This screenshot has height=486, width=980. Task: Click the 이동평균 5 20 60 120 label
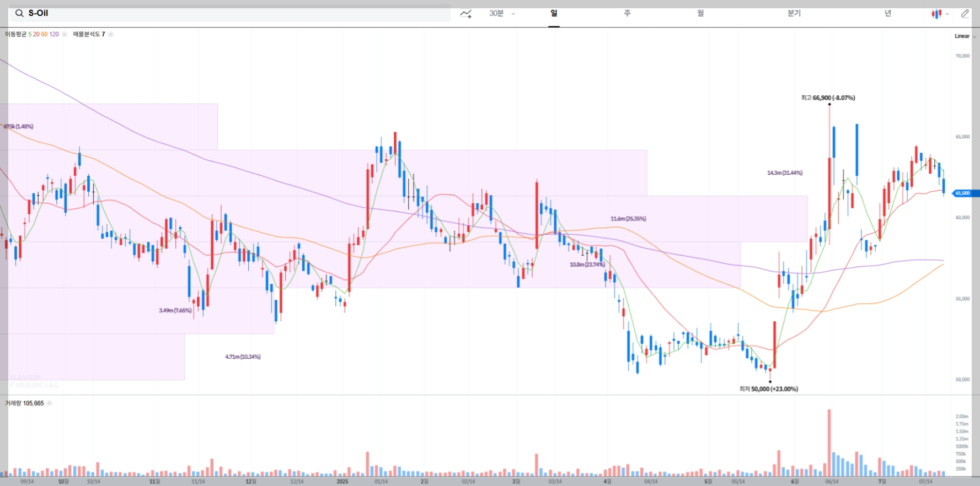tap(32, 34)
